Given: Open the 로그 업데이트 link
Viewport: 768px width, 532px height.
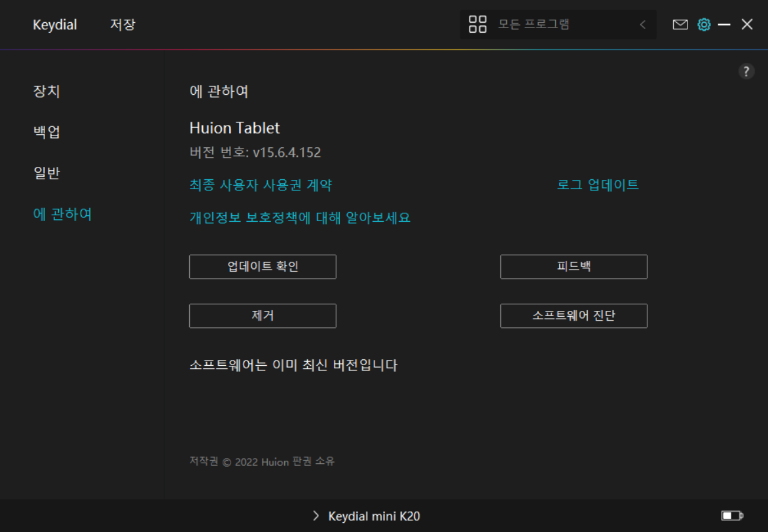Looking at the screenshot, I should point(598,185).
